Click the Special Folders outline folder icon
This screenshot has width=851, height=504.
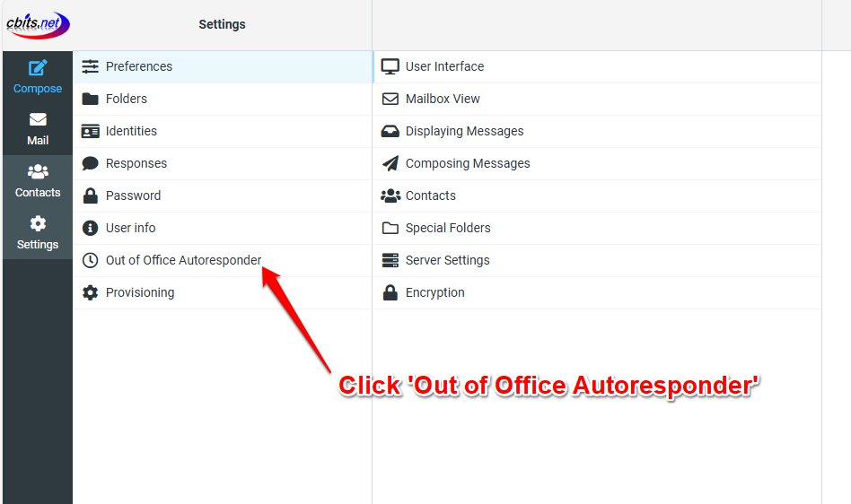coord(390,228)
